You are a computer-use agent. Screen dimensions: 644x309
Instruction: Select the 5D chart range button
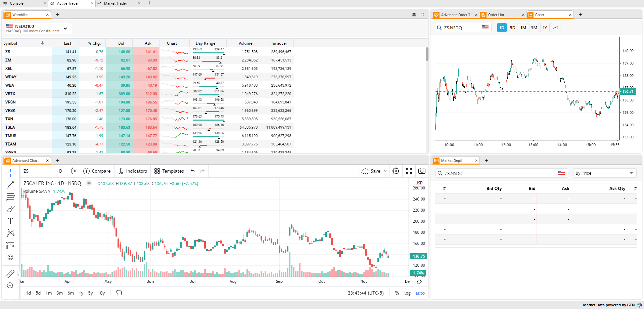[512, 28]
